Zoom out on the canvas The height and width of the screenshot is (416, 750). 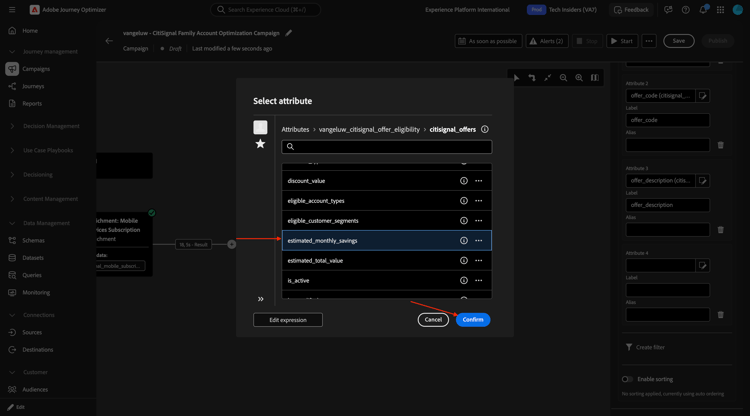pyautogui.click(x=563, y=78)
